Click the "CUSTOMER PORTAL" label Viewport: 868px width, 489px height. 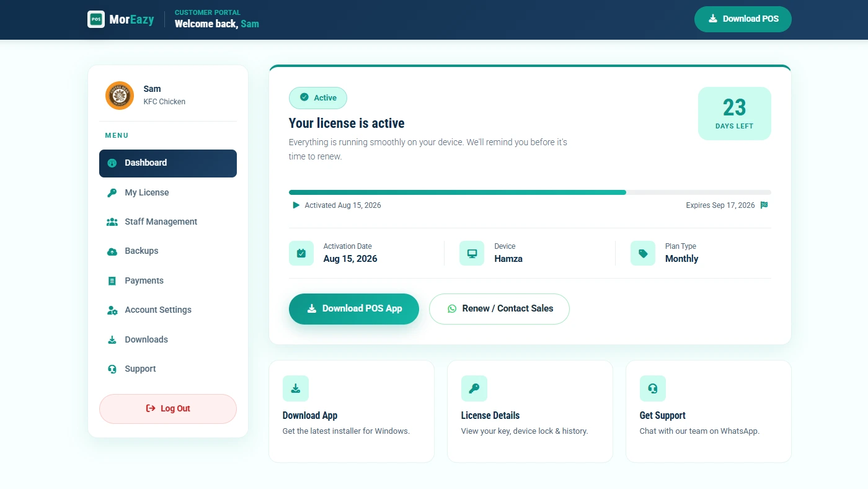tap(208, 12)
